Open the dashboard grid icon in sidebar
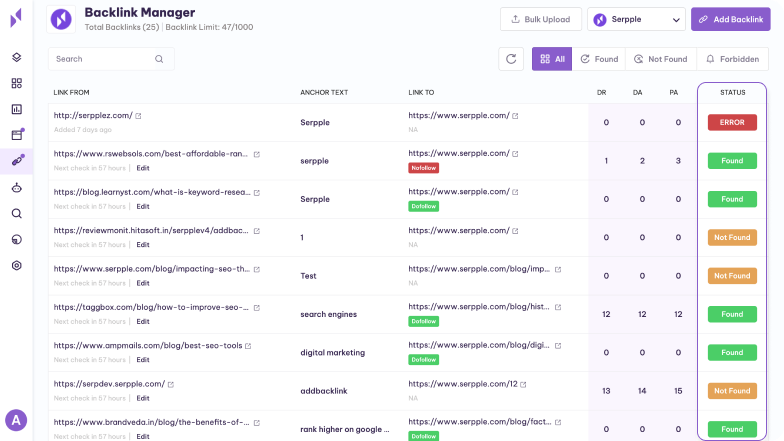 tap(16, 83)
